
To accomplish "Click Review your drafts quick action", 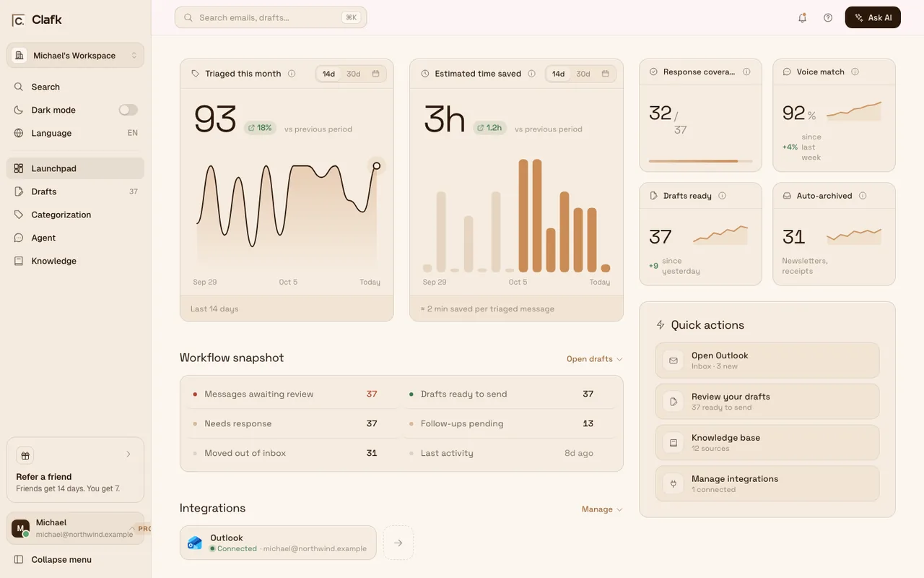I will point(767,401).
